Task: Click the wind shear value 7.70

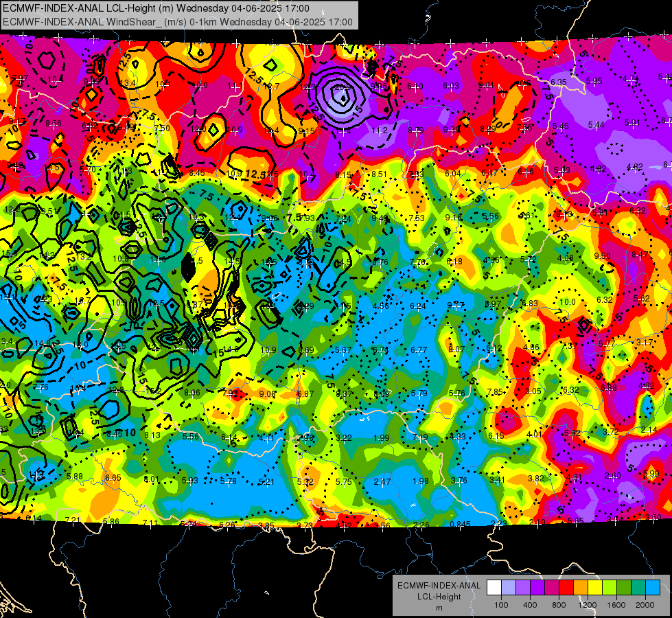Action: coord(417,262)
